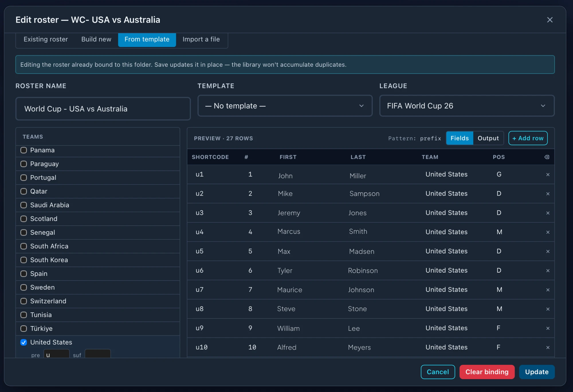Image resolution: width=573 pixels, height=392 pixels.
Task: Uncheck the United States team
Action: 23,342
